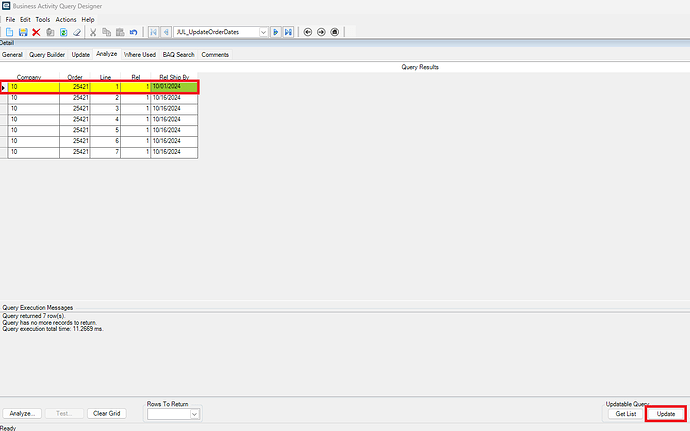Sort by the Order column header

tap(75, 77)
